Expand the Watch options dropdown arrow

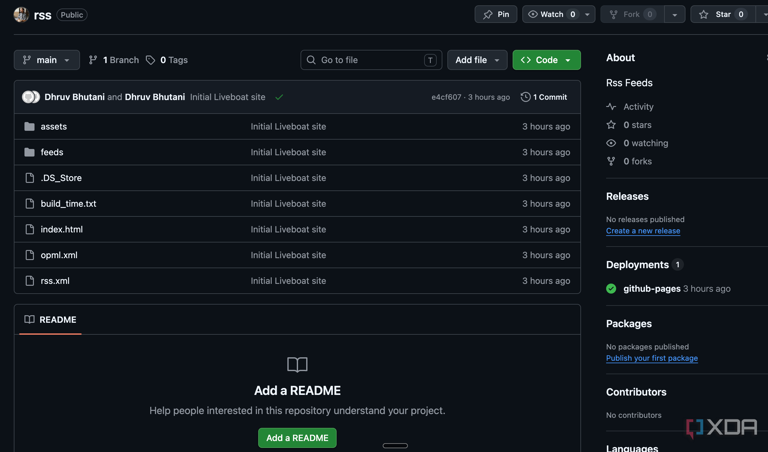coord(587,14)
